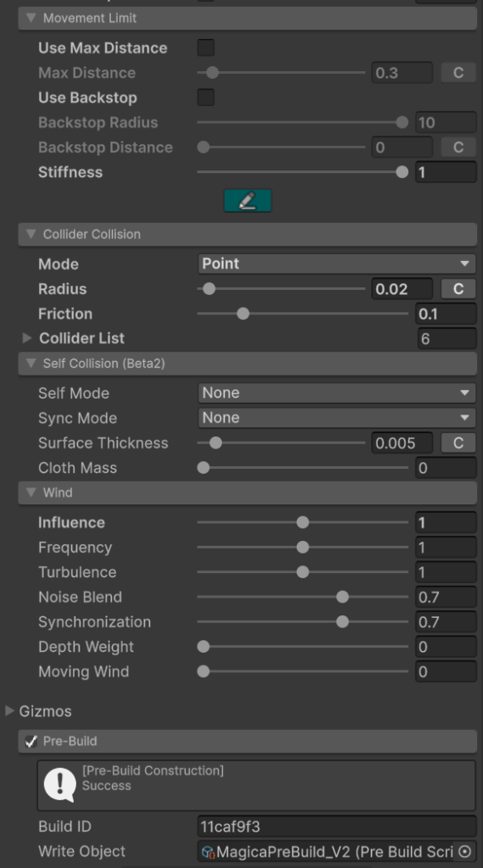Collapse the Self Collision (Beta2) section

tap(31, 363)
